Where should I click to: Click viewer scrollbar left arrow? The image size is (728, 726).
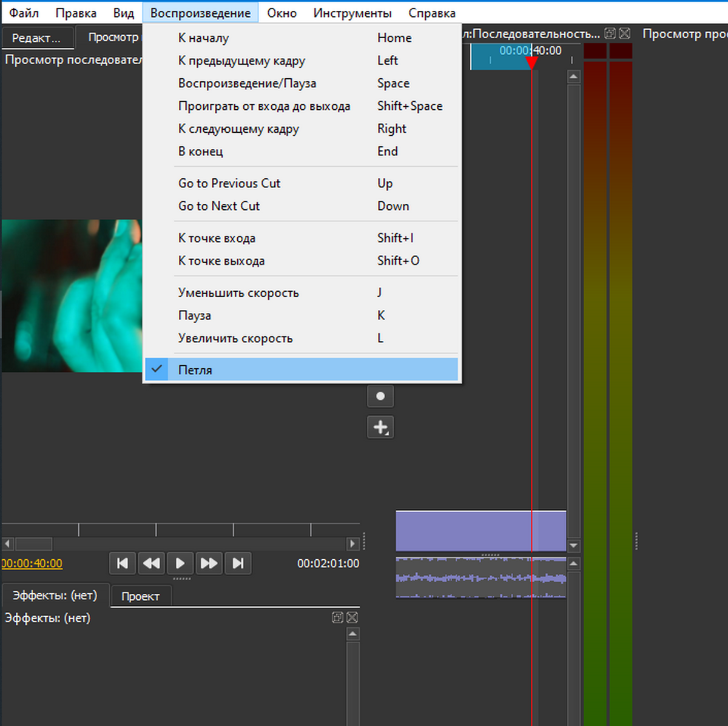click(7, 543)
